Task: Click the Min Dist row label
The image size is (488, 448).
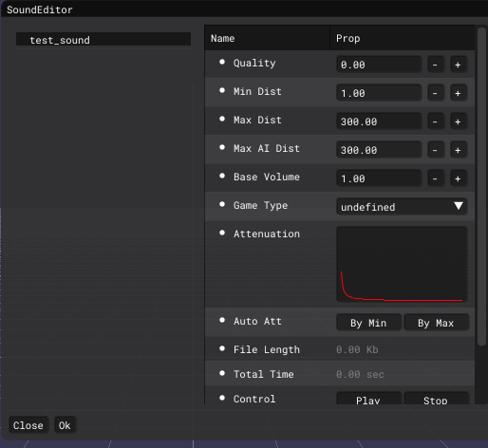Action: coord(257,91)
